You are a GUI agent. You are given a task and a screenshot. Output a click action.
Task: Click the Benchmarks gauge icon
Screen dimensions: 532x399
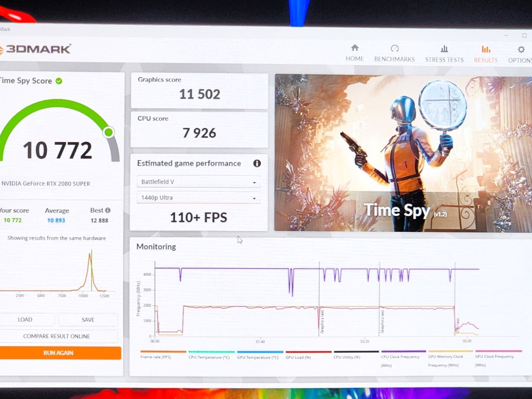point(395,48)
